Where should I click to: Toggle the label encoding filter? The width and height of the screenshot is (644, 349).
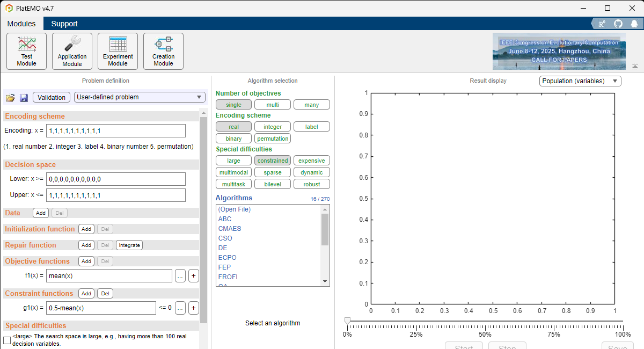pyautogui.click(x=312, y=127)
